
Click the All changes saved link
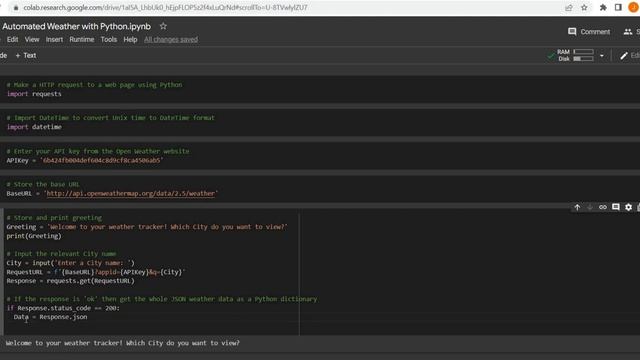point(171,40)
